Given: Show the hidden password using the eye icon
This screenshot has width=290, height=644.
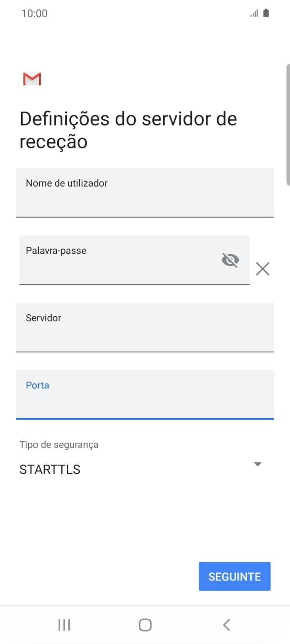Looking at the screenshot, I should (x=230, y=260).
